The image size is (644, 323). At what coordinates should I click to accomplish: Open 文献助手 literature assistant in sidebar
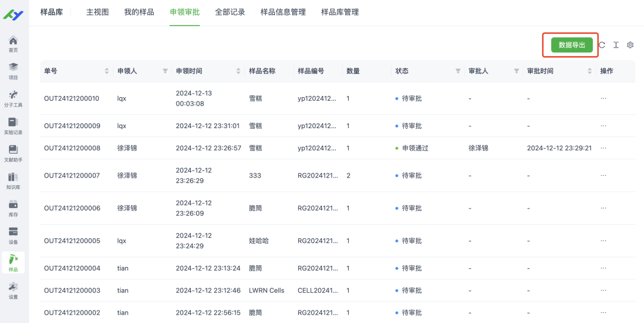[13, 154]
